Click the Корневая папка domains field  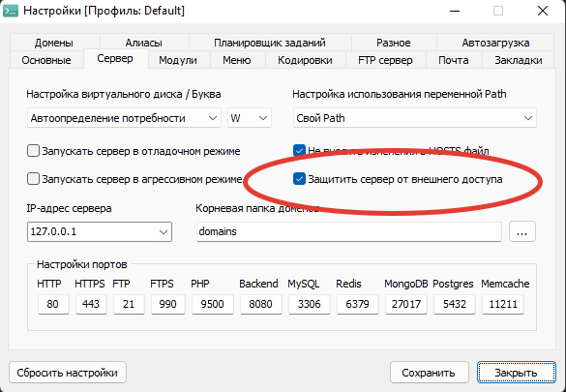pos(349,231)
